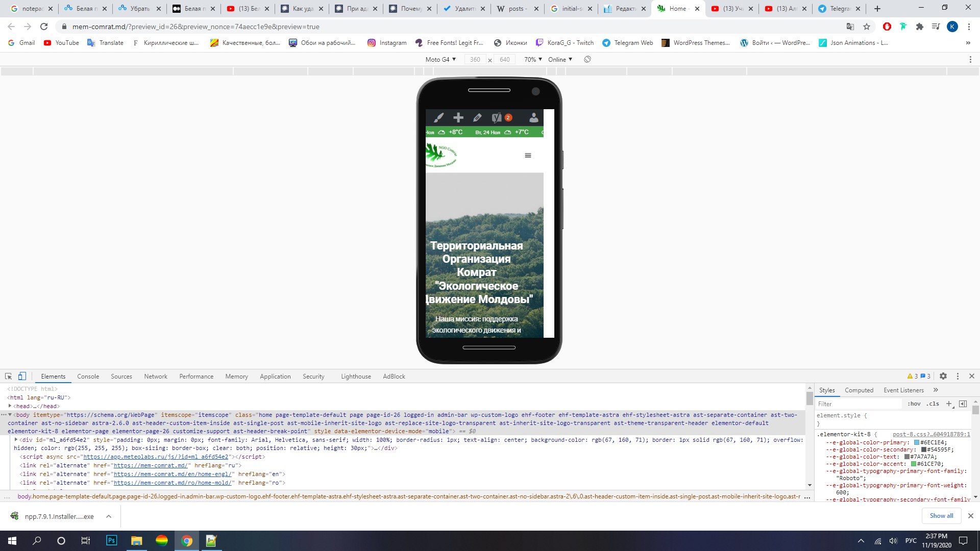Click the Google Translate icon in the address bar
The height and width of the screenshot is (551, 980).
click(x=850, y=27)
